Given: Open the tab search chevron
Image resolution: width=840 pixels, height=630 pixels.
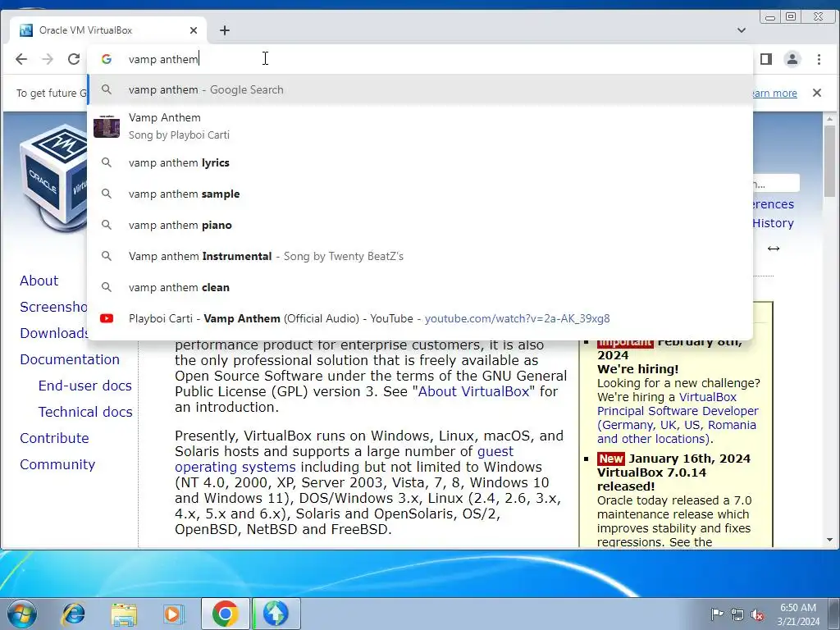Looking at the screenshot, I should (742, 30).
